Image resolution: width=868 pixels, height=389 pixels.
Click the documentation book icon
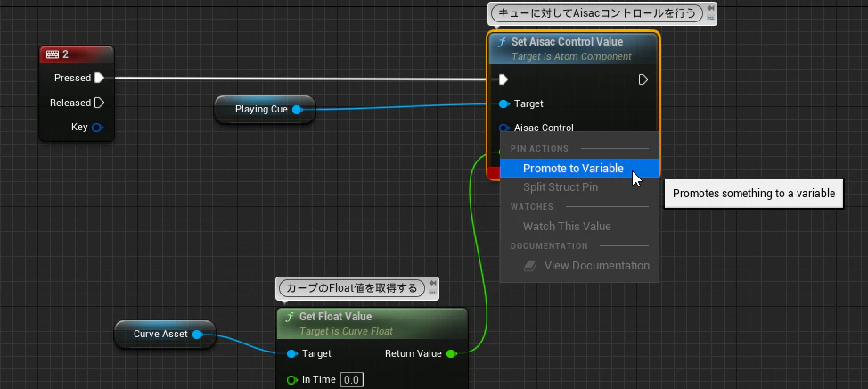tap(530, 266)
